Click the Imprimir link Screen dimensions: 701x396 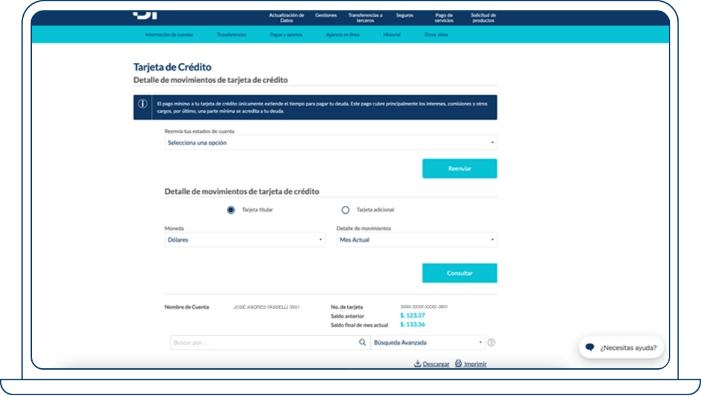475,364
